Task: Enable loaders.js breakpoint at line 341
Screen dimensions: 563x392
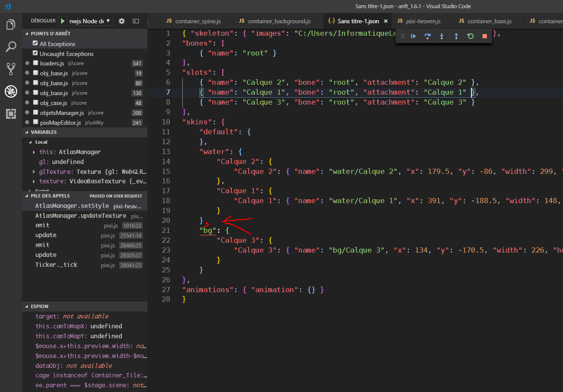Action: (x=36, y=63)
